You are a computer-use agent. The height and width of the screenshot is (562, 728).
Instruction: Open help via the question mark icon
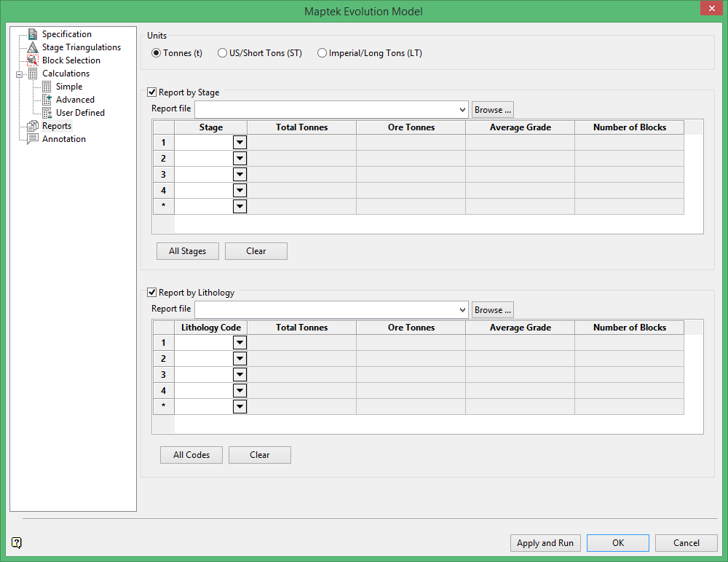click(x=17, y=542)
